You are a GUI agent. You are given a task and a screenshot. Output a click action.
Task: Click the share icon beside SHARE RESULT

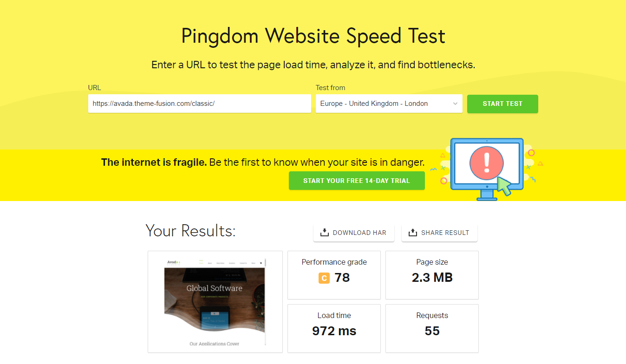coord(413,232)
